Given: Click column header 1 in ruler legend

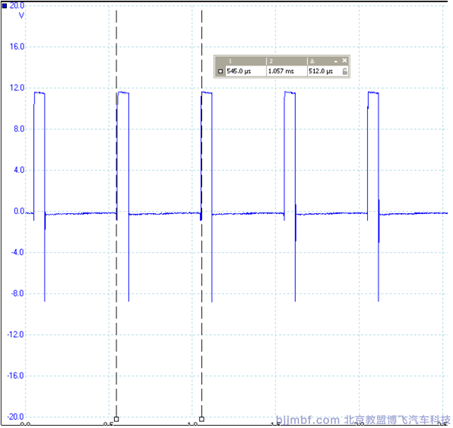Looking at the screenshot, I should click(230, 61).
